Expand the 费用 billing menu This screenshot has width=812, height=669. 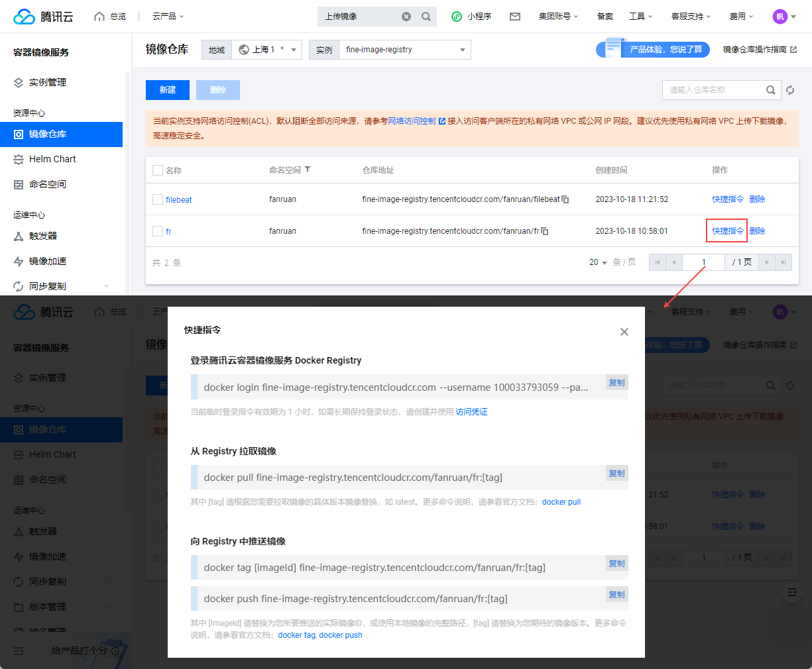click(x=741, y=17)
